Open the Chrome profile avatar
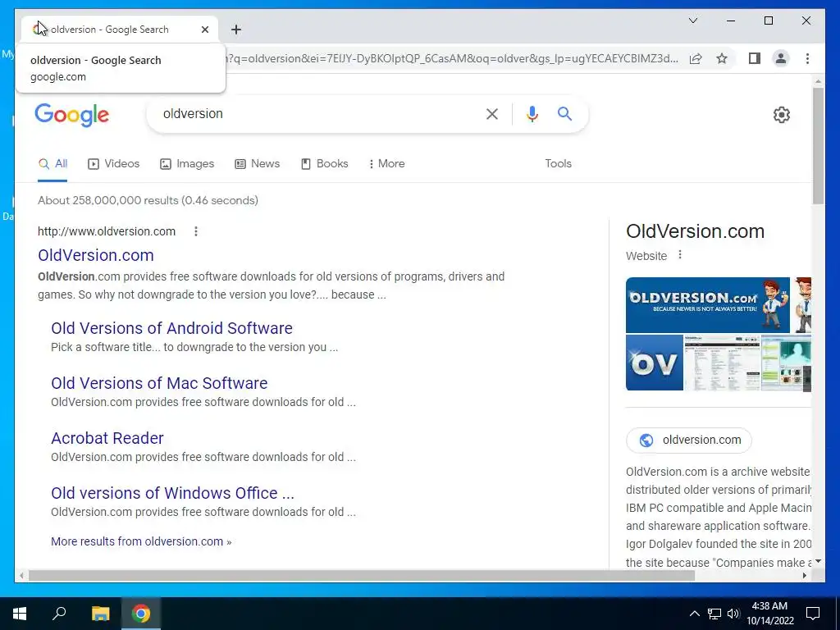 [781, 58]
